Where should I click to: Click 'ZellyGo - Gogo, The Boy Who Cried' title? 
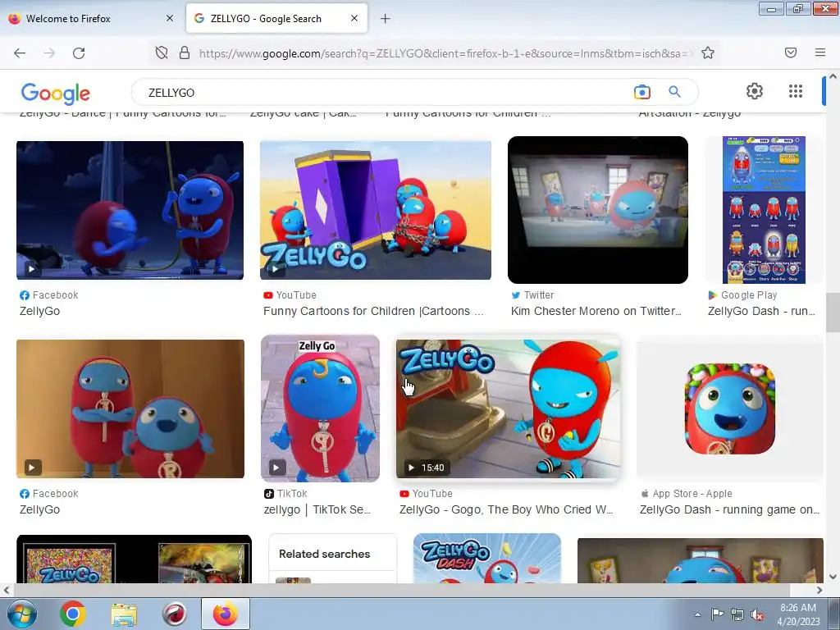coord(505,510)
